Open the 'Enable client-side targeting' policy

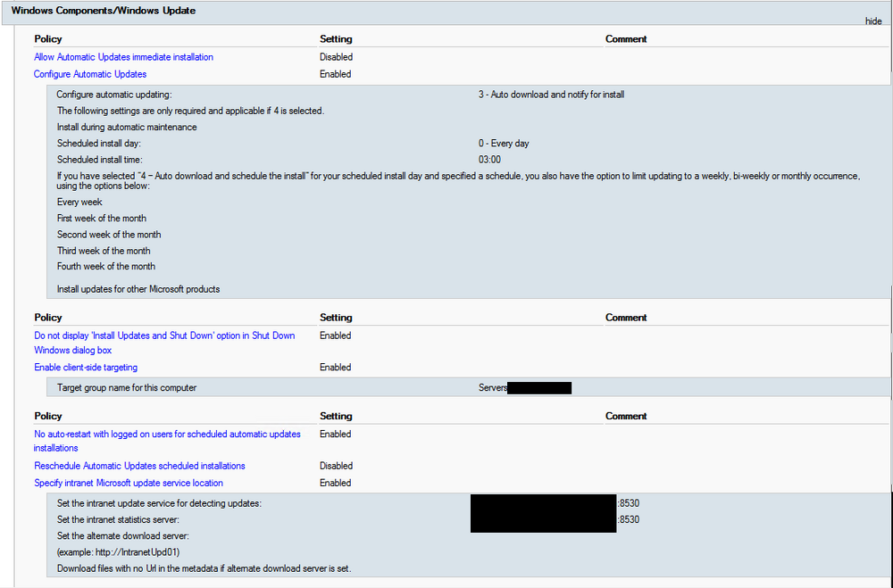coord(86,367)
